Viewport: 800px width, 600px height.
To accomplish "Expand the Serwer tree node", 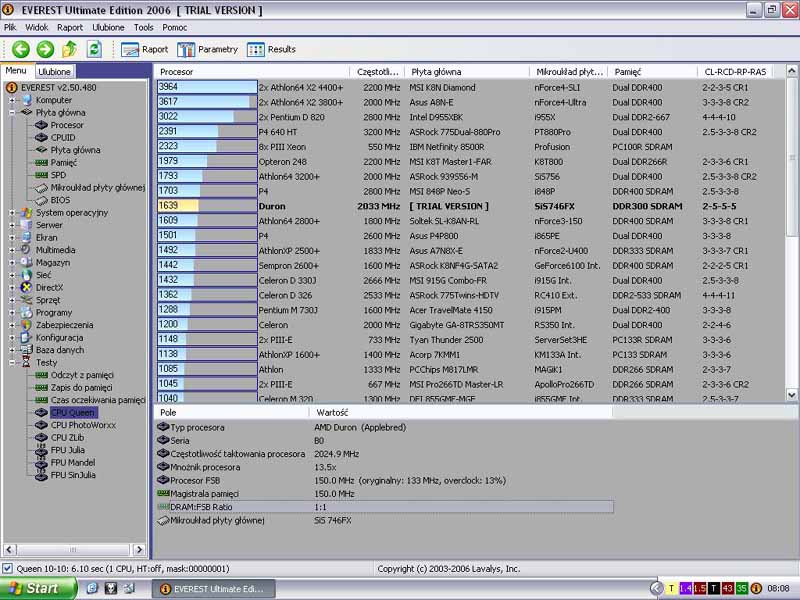I will [12, 225].
